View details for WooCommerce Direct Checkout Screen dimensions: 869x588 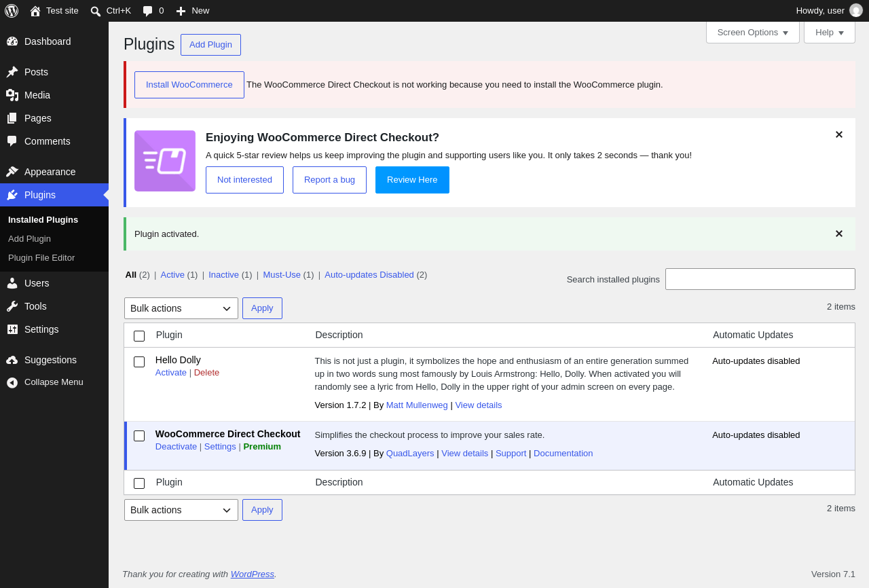465,453
